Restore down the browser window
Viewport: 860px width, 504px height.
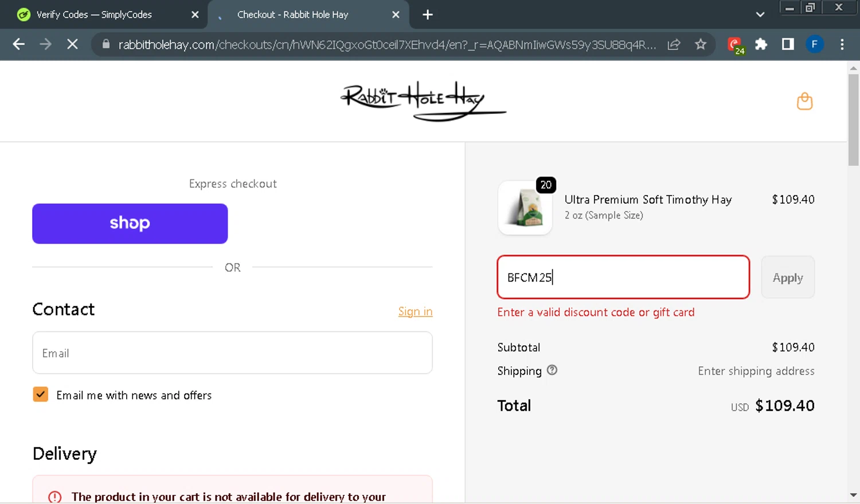click(810, 8)
